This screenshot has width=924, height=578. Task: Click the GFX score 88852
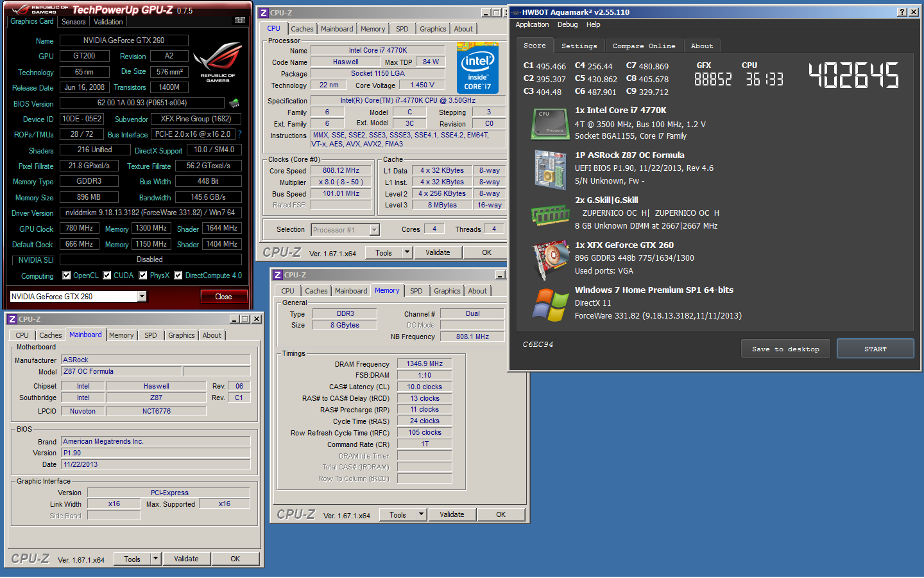(x=713, y=79)
